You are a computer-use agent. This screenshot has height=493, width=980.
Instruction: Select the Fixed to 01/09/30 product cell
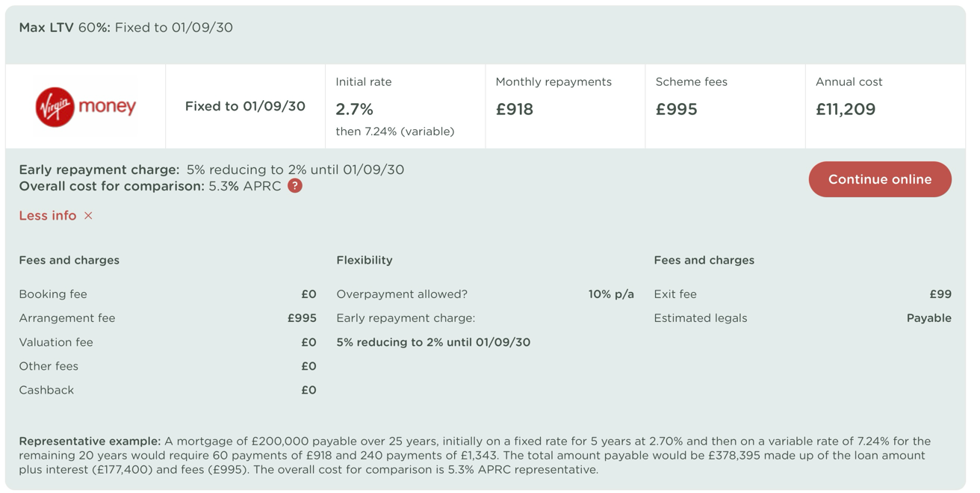click(245, 106)
